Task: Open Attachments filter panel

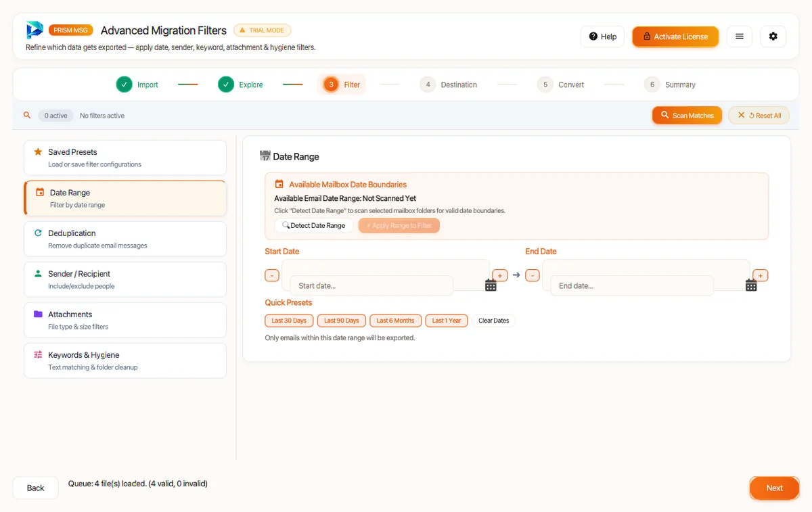Action: [125, 320]
